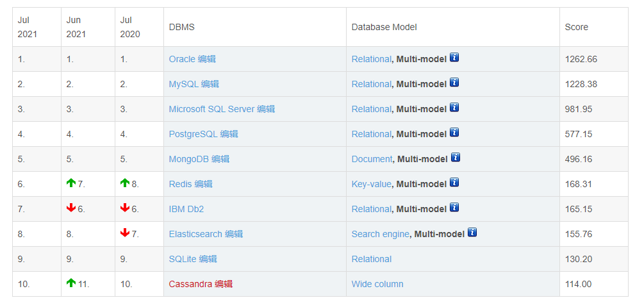Click the Document model link for MongoDB
The image size is (644, 307).
click(372, 159)
